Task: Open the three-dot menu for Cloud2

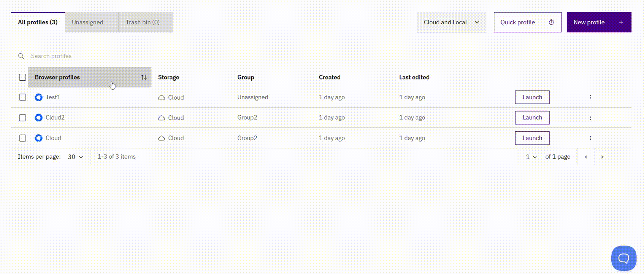Action: [x=590, y=118]
